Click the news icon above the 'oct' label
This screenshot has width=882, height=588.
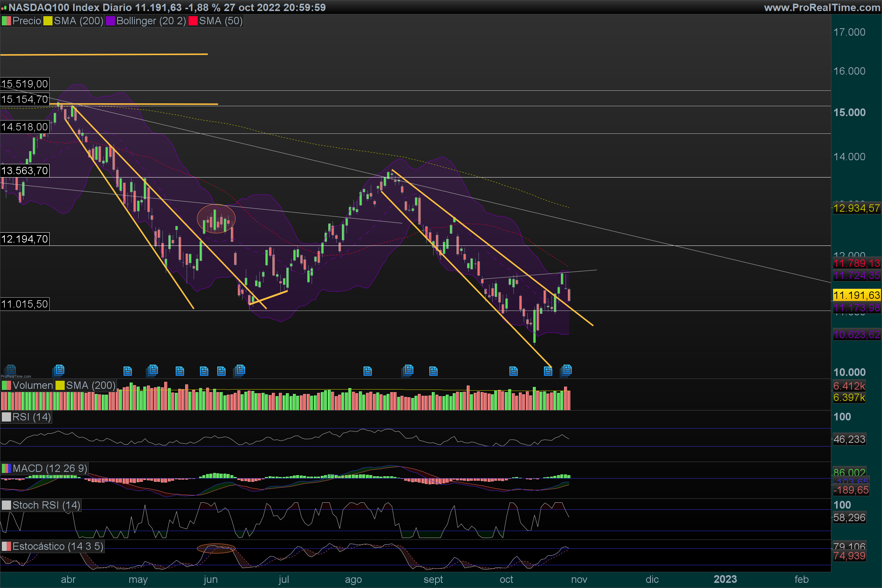tap(513, 371)
